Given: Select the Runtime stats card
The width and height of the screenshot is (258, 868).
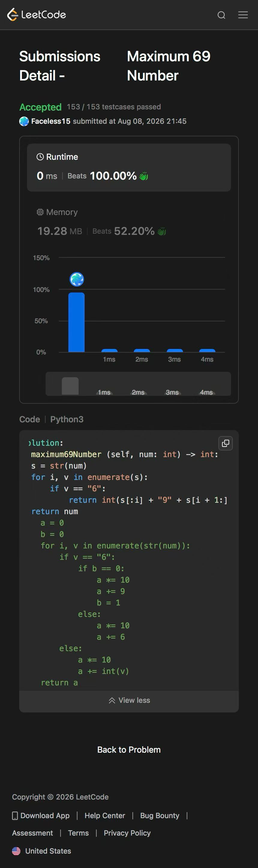Looking at the screenshot, I should click(x=129, y=168).
